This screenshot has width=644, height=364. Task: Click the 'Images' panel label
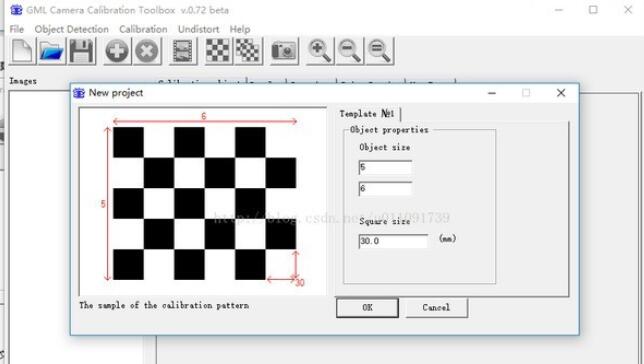(x=23, y=81)
